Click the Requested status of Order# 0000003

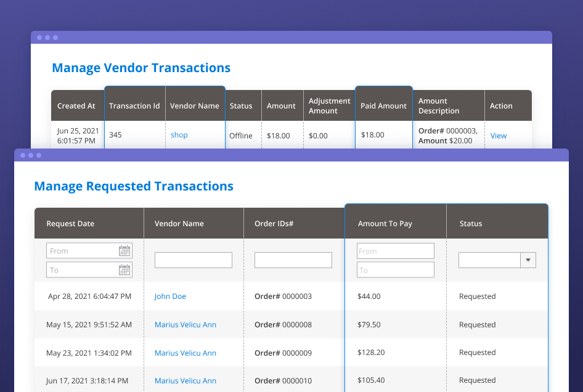pos(477,296)
